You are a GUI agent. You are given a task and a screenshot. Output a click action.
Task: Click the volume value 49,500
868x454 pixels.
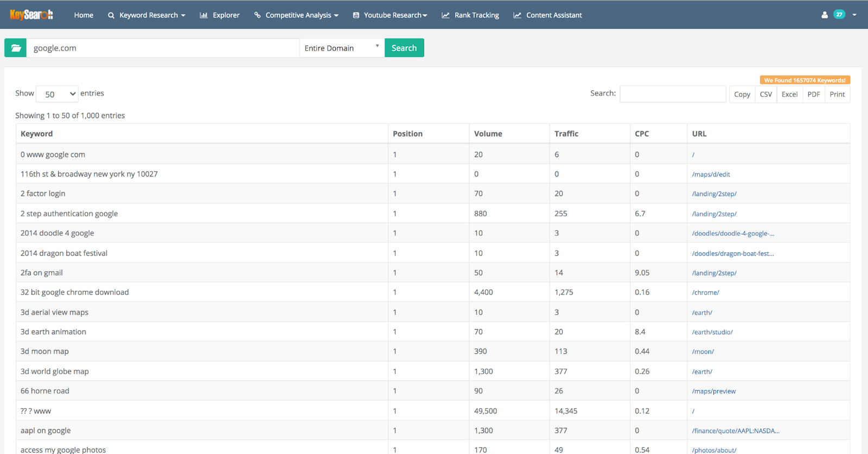(x=486, y=411)
